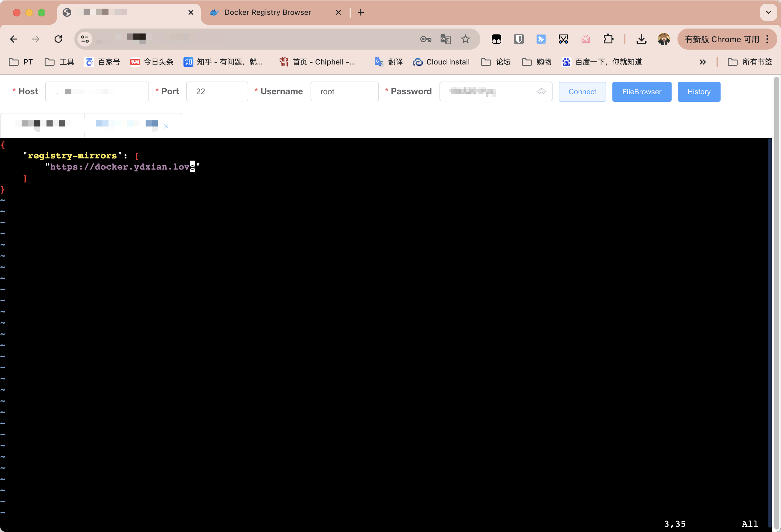
Task: Focus the Port input field
Action: click(217, 91)
